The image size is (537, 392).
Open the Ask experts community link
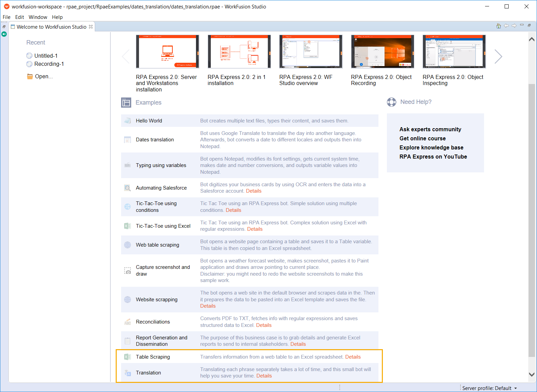pos(430,129)
